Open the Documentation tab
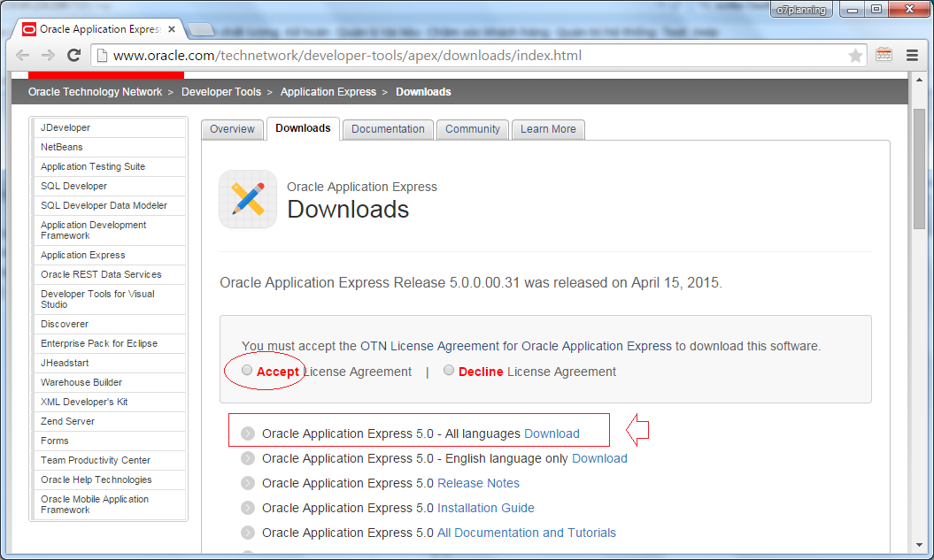Image resolution: width=934 pixels, height=560 pixels. pyautogui.click(x=388, y=129)
